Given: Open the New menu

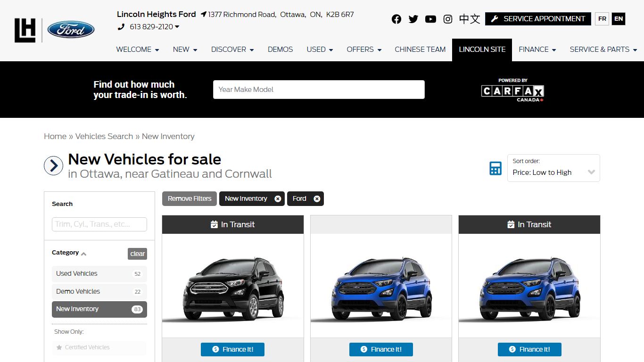Looking at the screenshot, I should tap(185, 49).
